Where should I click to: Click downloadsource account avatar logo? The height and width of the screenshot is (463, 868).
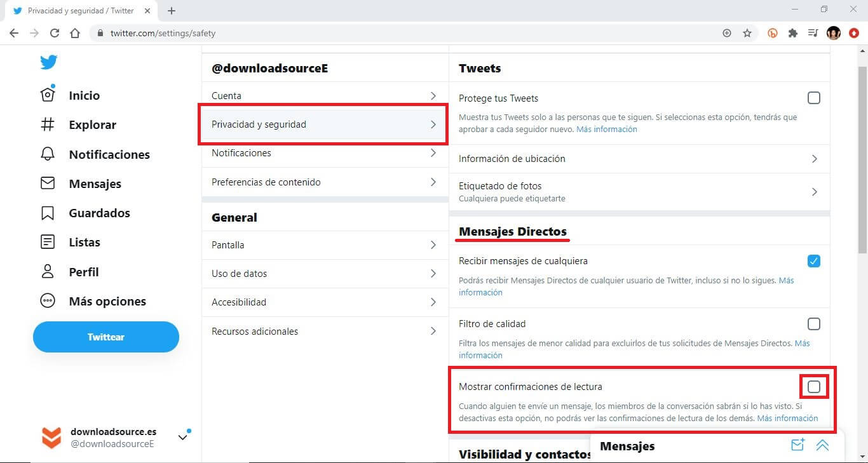pyautogui.click(x=51, y=438)
